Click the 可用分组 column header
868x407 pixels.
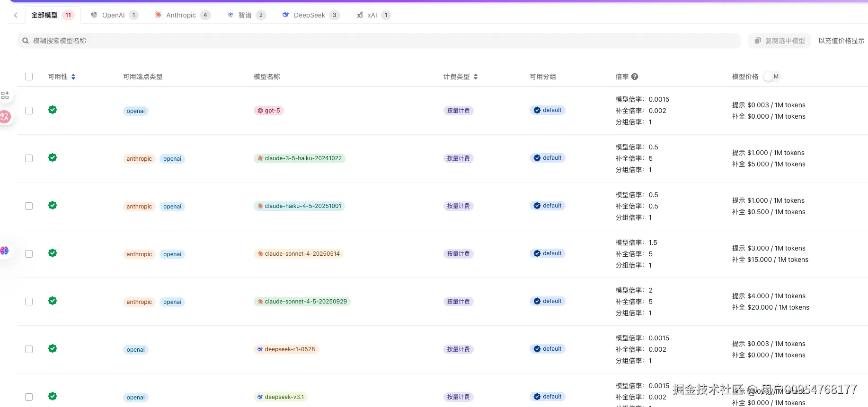pos(543,77)
